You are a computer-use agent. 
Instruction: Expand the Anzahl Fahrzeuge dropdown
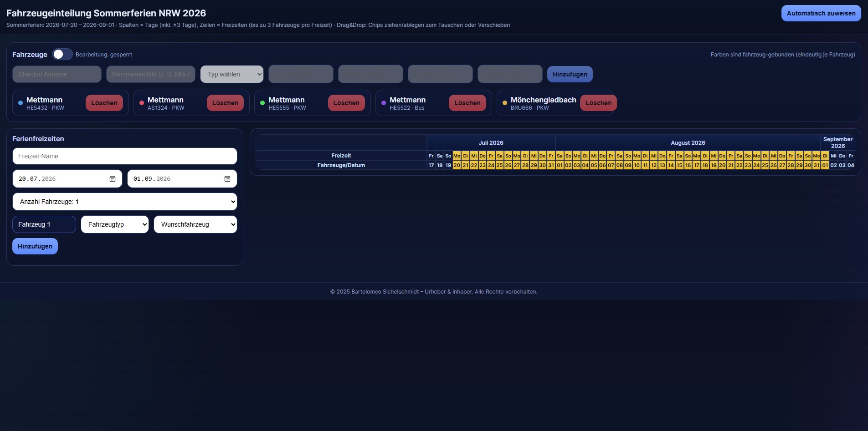coord(125,202)
